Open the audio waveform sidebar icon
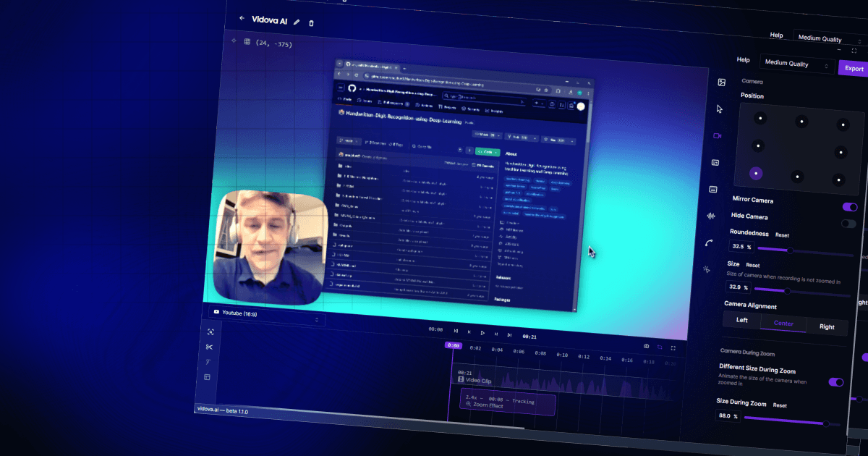Viewport: 868px width, 456px height. click(x=710, y=216)
